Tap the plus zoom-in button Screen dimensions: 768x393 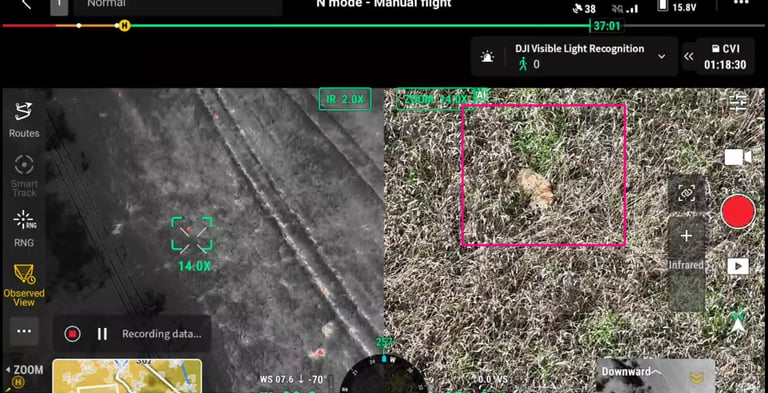tap(686, 236)
